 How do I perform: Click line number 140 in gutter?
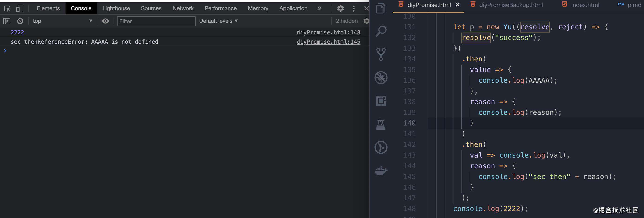[x=409, y=123]
